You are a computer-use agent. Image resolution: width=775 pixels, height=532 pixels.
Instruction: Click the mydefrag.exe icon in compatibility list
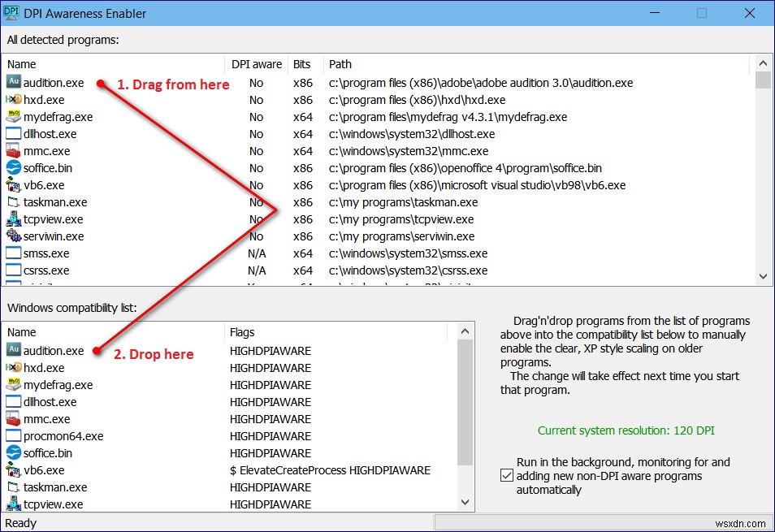13,385
